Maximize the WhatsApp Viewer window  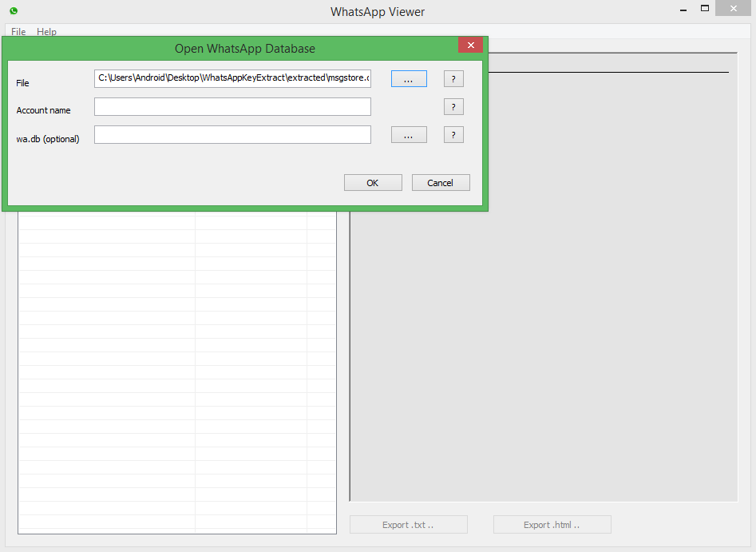point(705,9)
